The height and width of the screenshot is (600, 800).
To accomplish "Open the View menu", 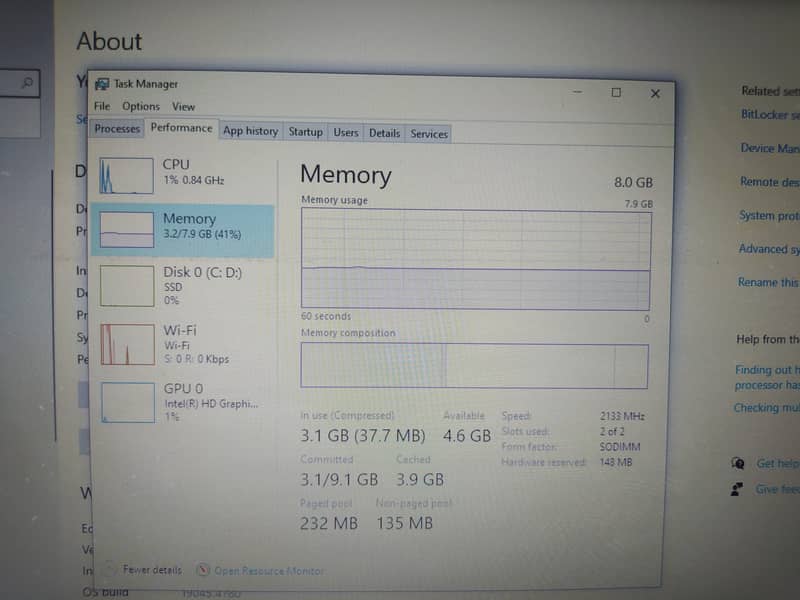I will pyautogui.click(x=183, y=107).
